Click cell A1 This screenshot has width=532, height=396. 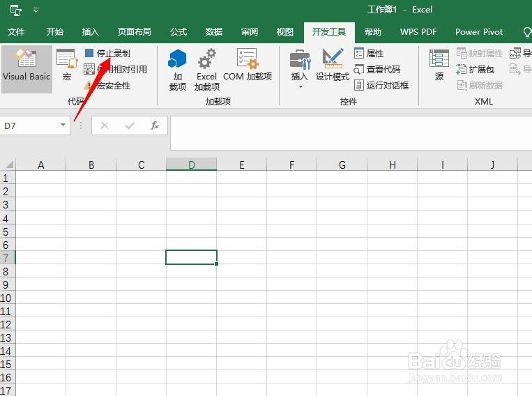[40, 178]
